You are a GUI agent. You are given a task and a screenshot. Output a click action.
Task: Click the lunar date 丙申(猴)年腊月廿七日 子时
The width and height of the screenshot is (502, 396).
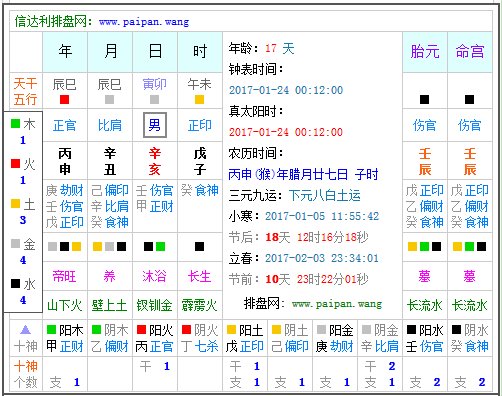point(303,174)
